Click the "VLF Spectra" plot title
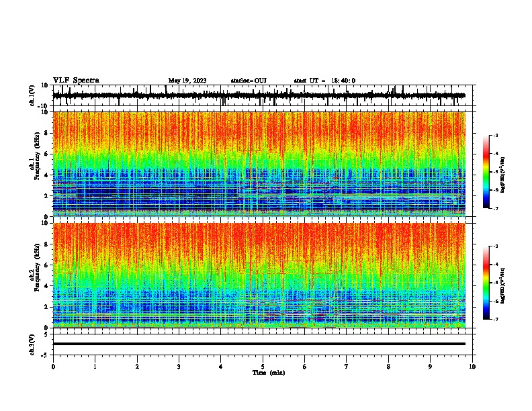 [x=76, y=81]
